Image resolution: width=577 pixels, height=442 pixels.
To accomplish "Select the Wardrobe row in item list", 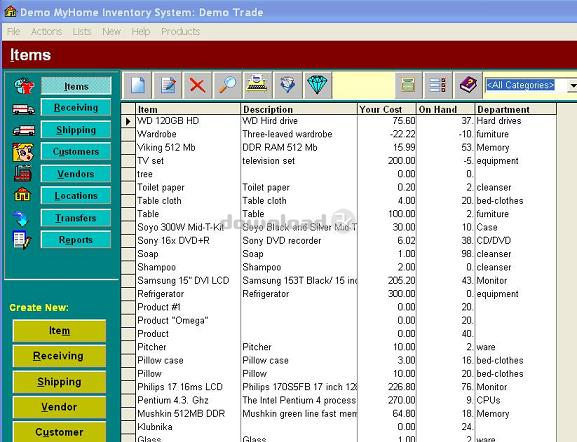I will [339, 134].
